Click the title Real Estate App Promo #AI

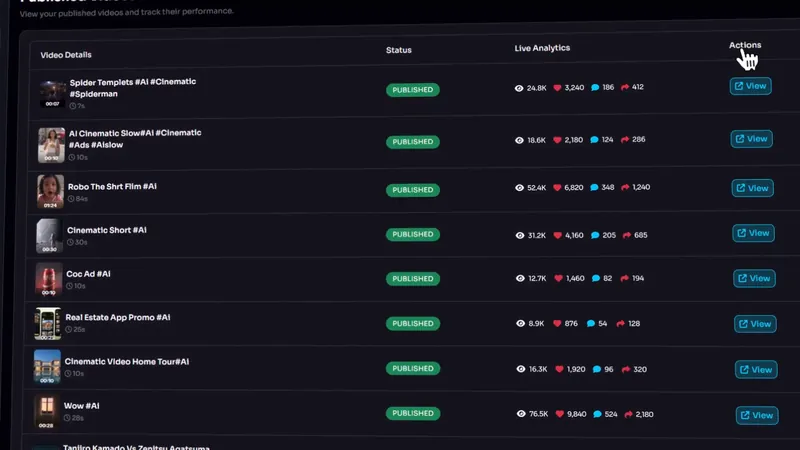(x=118, y=317)
